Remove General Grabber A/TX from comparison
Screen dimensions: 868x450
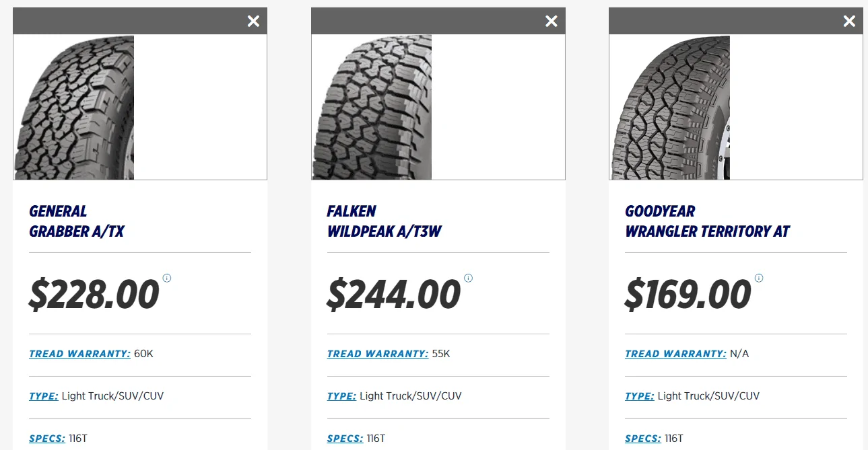(x=253, y=21)
